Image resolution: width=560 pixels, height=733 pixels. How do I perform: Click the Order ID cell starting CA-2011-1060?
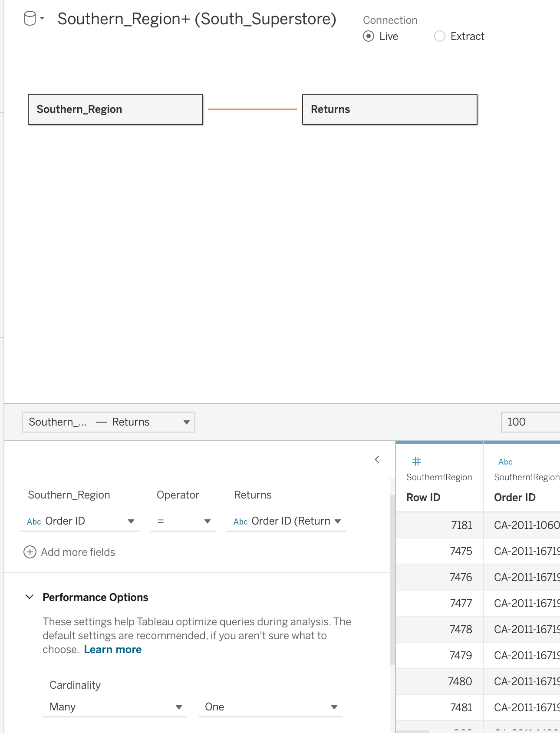point(522,525)
